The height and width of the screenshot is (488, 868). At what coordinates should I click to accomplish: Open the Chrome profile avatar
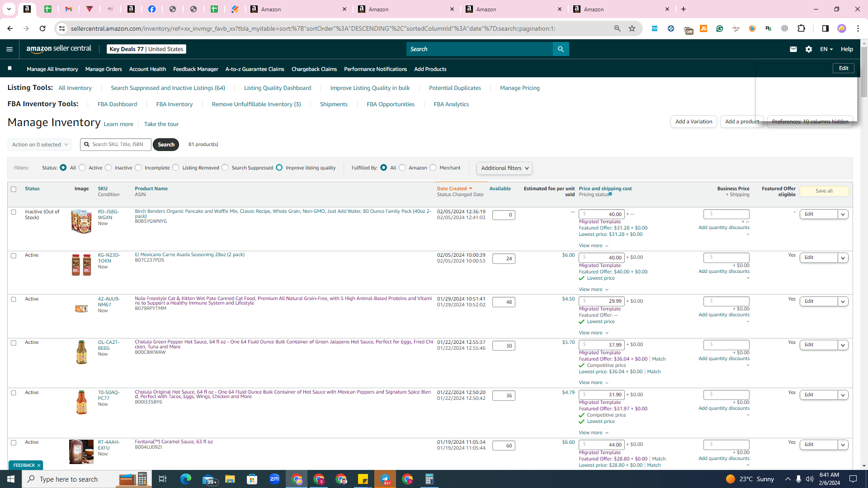pos(842,28)
